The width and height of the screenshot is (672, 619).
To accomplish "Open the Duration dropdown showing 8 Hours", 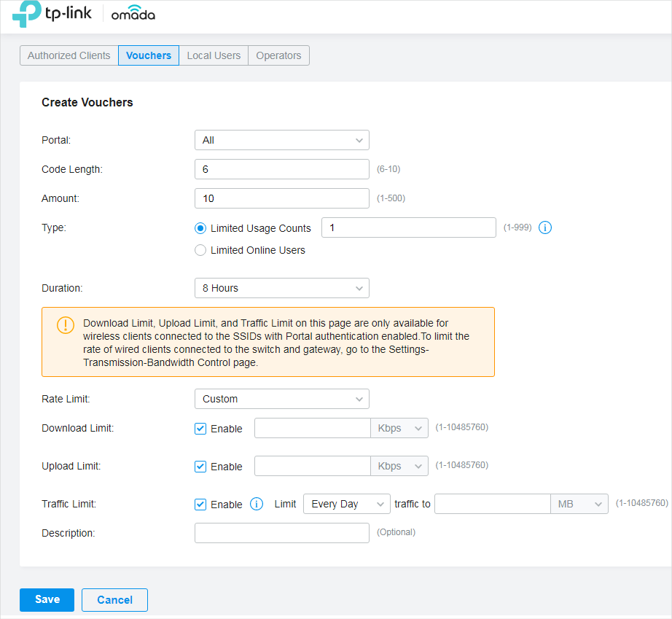I will point(281,288).
